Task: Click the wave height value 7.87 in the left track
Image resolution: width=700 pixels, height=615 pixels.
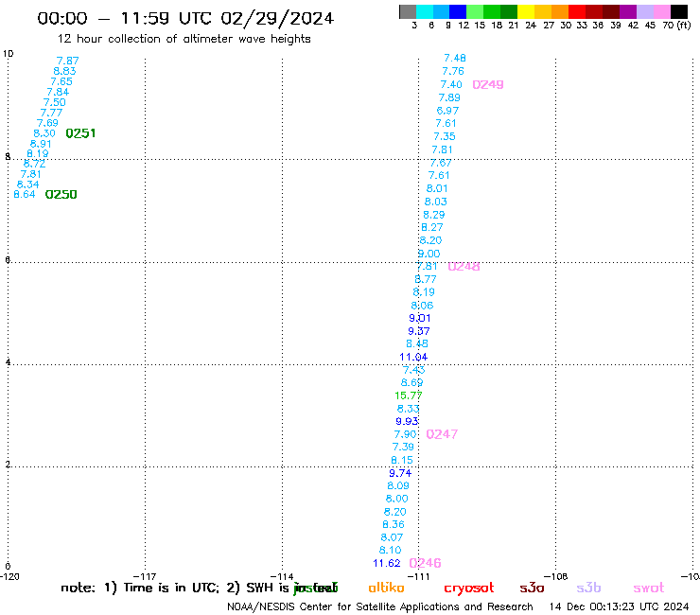Action: 68,61
